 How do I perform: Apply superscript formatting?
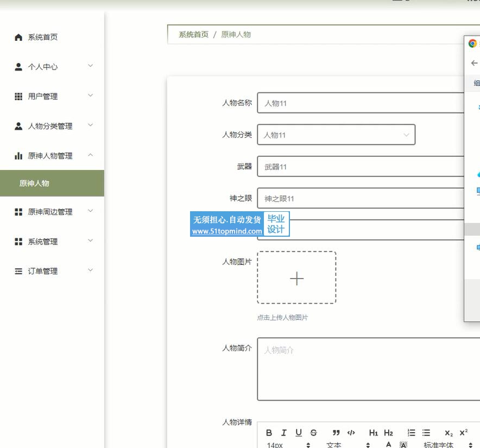464,432
